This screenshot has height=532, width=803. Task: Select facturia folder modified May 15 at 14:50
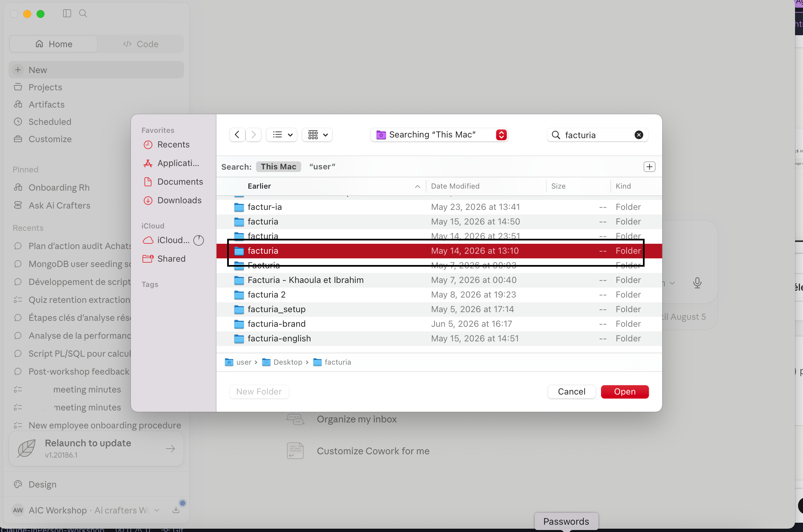click(x=439, y=222)
